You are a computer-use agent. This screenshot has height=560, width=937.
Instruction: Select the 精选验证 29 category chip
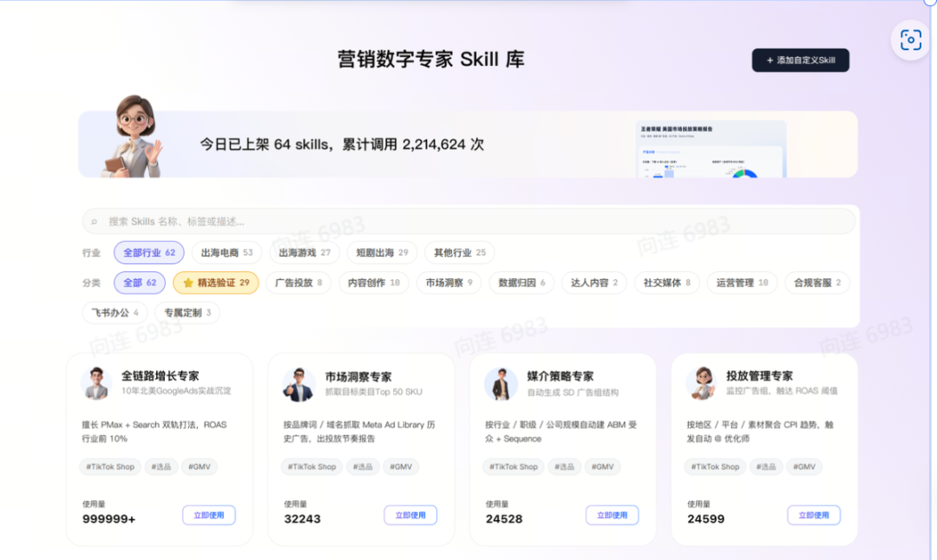point(216,283)
